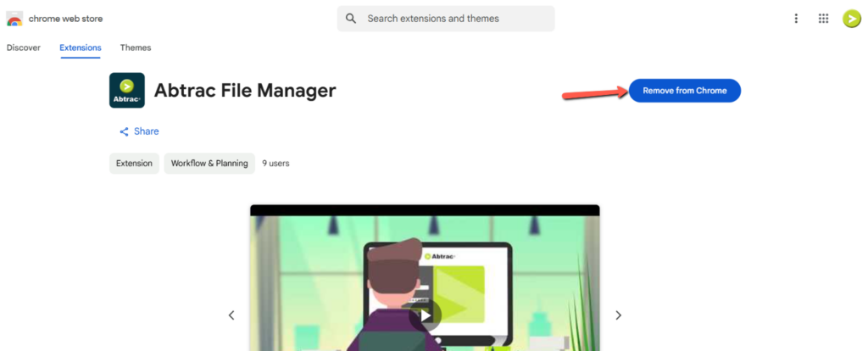This screenshot has height=351, width=868.
Task: Select the Extension category chip
Action: (x=134, y=164)
